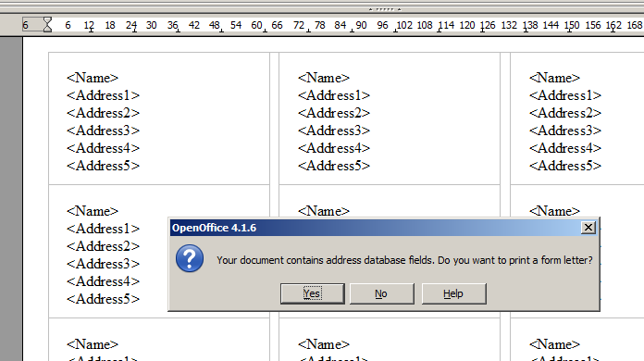The image size is (644, 361).
Task: Select <Address2> field in top-right label
Action: click(565, 113)
